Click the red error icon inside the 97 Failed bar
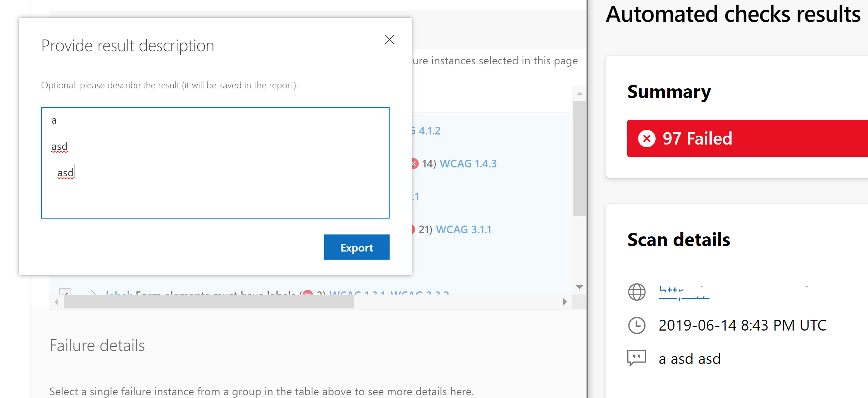Image resolution: width=868 pixels, height=398 pixels. click(646, 138)
